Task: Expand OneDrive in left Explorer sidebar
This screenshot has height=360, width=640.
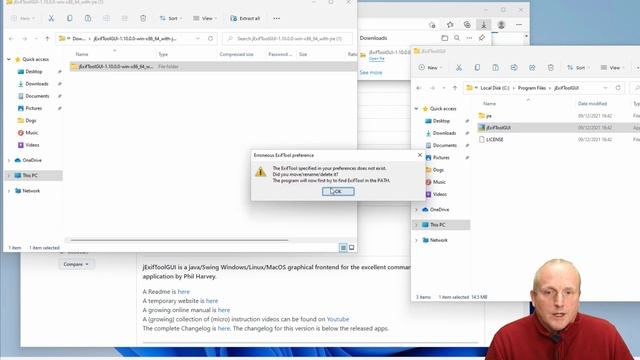Action: [9, 160]
